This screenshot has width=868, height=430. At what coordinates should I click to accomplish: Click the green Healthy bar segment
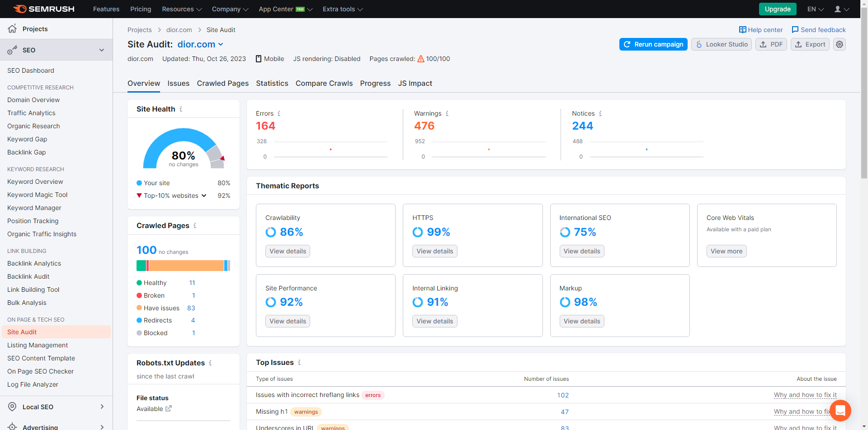pos(142,266)
